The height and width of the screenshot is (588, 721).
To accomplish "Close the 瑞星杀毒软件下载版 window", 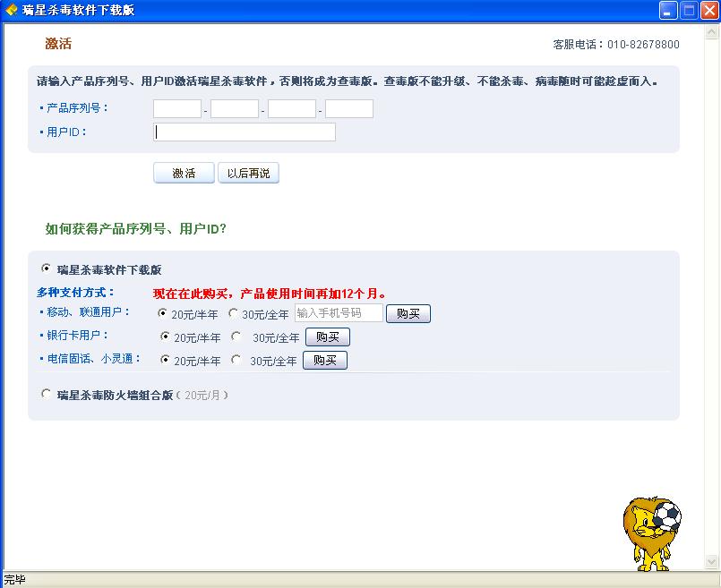I will 709,10.
